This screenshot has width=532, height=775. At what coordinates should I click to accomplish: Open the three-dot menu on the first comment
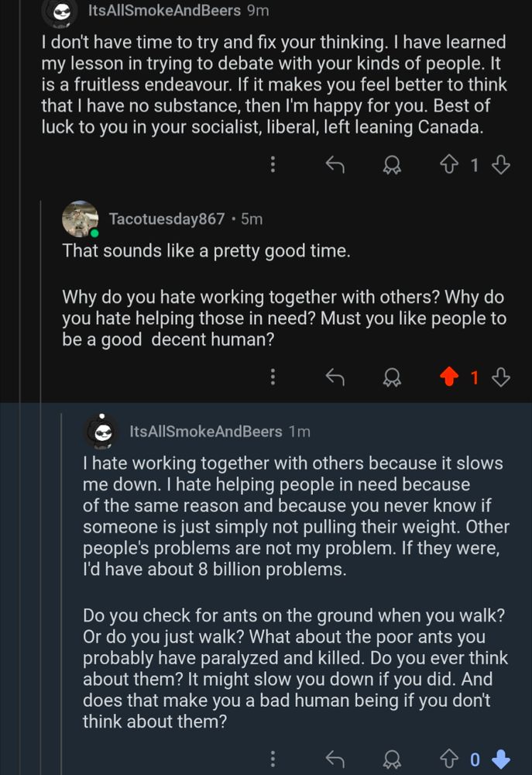coord(272,164)
